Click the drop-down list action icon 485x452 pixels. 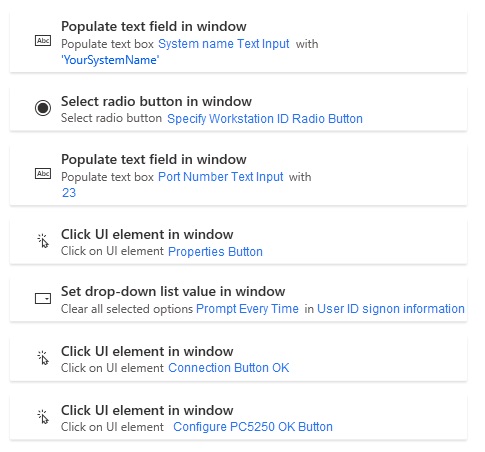[43, 298]
